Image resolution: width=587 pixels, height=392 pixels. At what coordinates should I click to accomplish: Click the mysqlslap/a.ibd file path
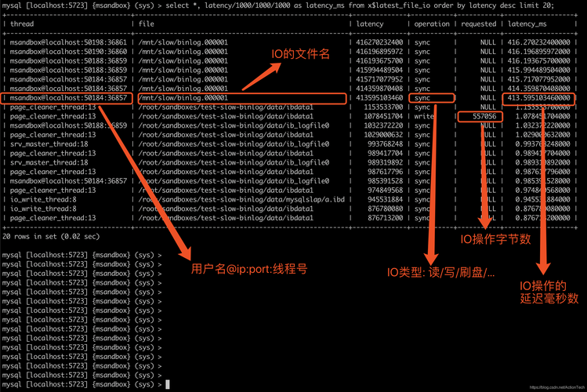pos(241,200)
